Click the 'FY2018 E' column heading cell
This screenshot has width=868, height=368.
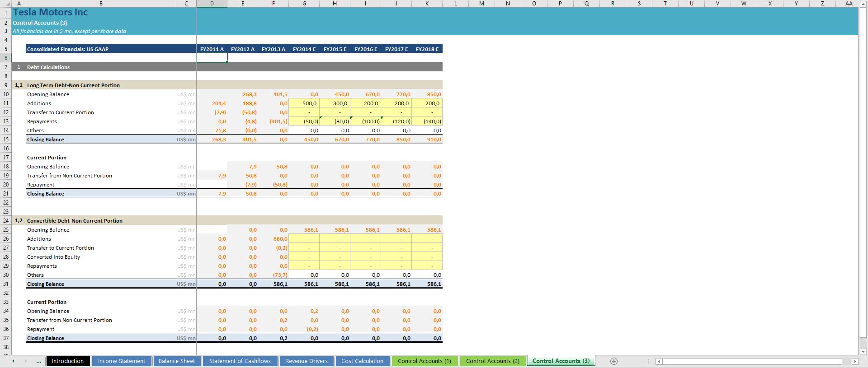[x=427, y=49]
